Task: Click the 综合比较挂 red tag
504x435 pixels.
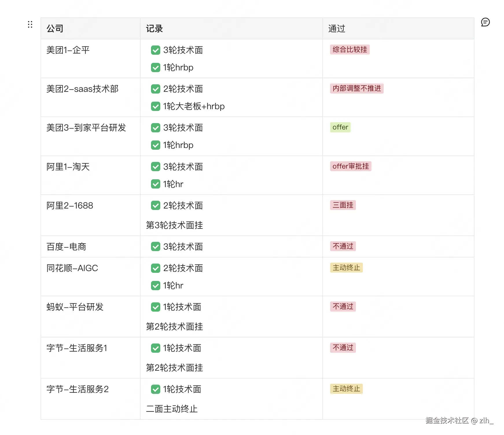Action: (x=350, y=50)
